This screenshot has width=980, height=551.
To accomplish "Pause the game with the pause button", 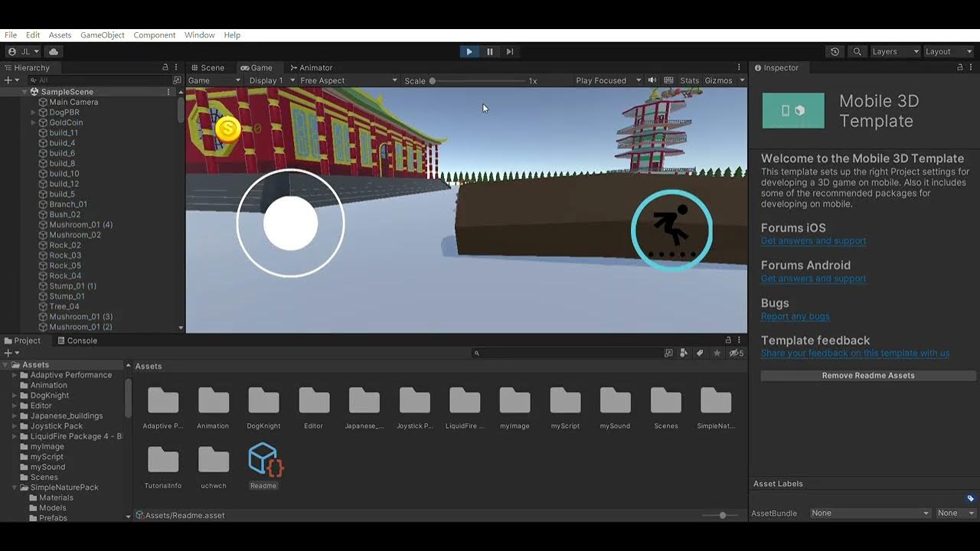I will pyautogui.click(x=490, y=51).
